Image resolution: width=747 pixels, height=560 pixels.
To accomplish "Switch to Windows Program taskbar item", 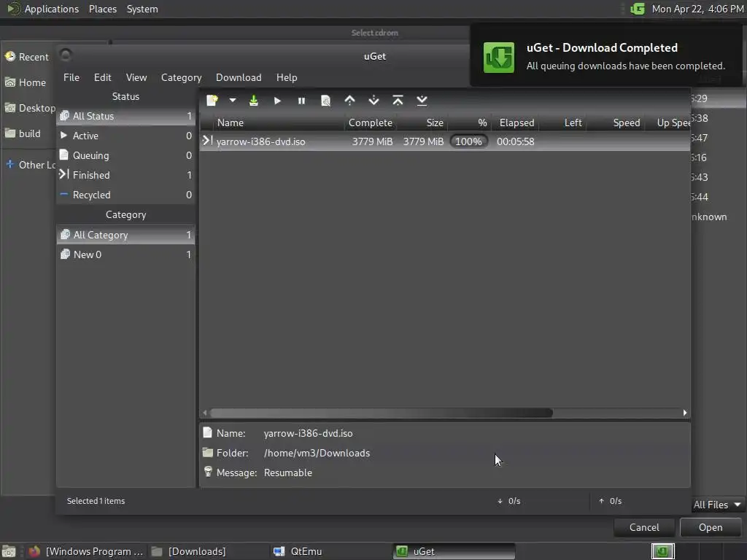I will click(85, 551).
